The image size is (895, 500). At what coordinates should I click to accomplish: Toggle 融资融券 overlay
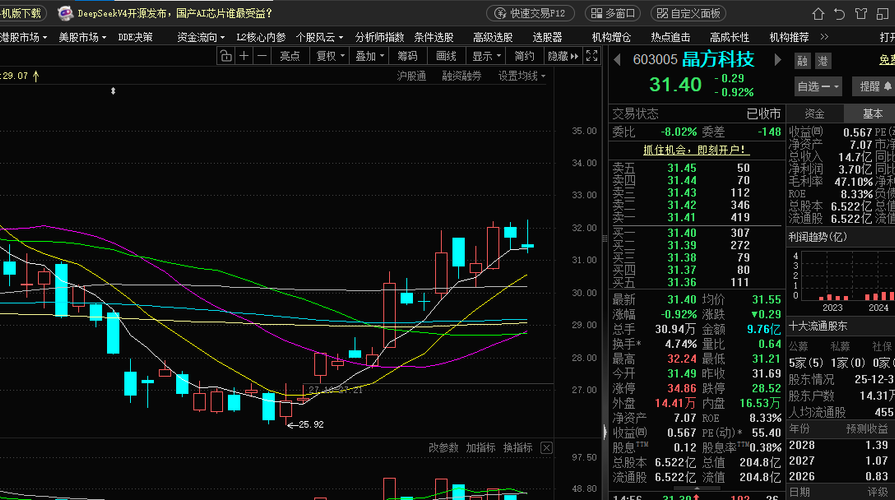461,76
